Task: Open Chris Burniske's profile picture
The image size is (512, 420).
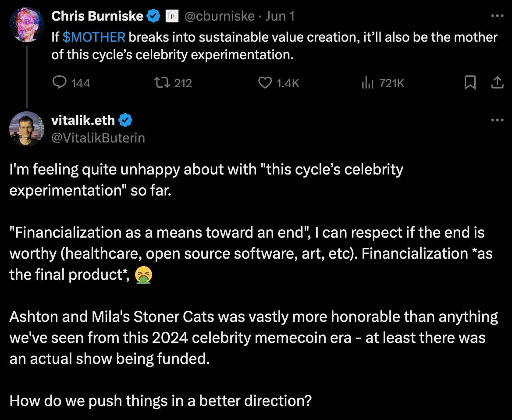Action: pos(27,24)
